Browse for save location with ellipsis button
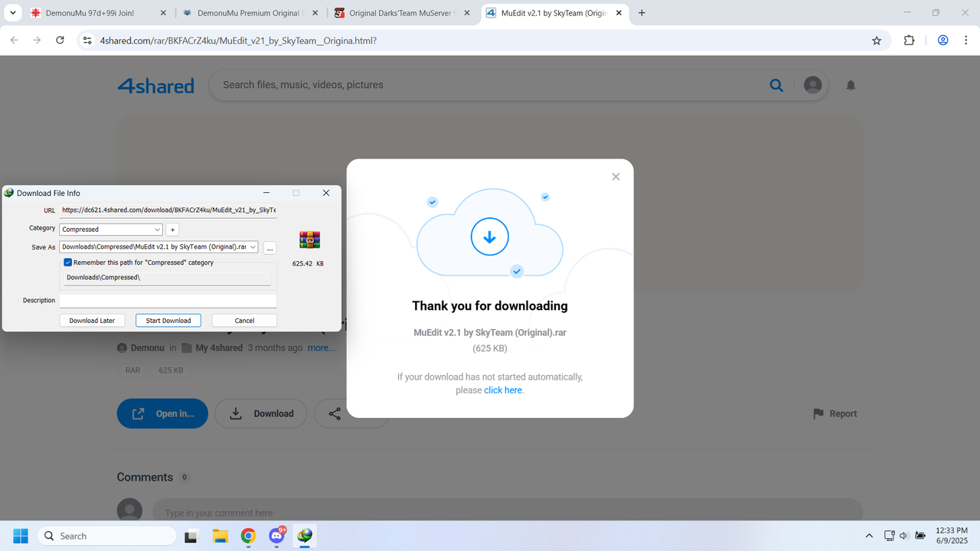 pos(269,248)
